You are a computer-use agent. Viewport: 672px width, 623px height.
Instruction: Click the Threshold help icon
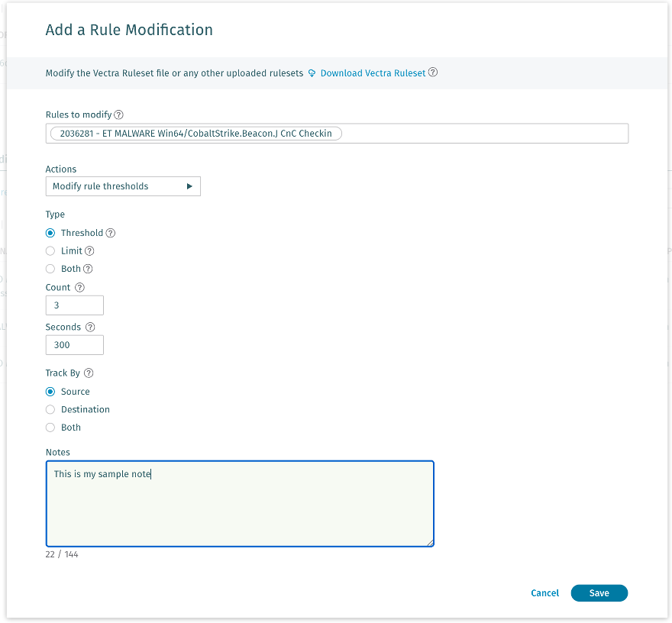coord(111,232)
